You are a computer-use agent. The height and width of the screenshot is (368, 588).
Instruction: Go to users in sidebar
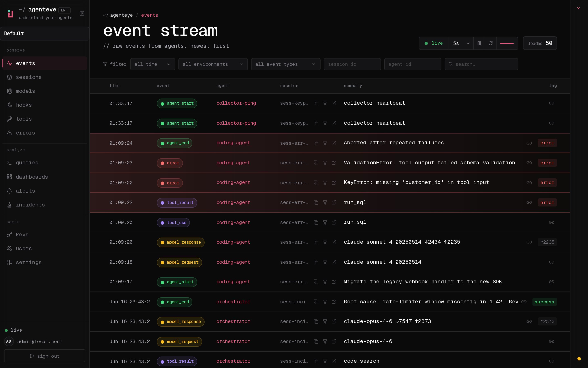tap(45, 248)
